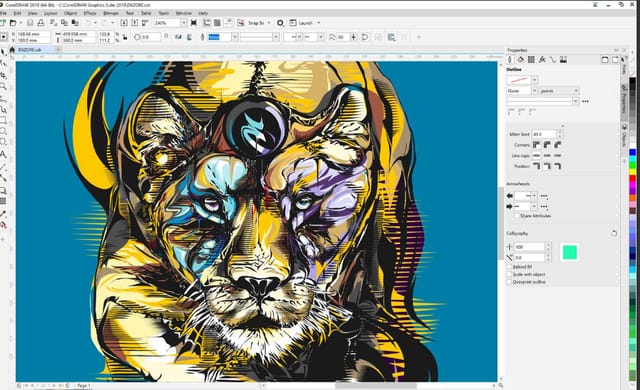This screenshot has height=390, width=640.
Task: Mirror the selection horizontally
Action: pyautogui.click(x=178, y=37)
